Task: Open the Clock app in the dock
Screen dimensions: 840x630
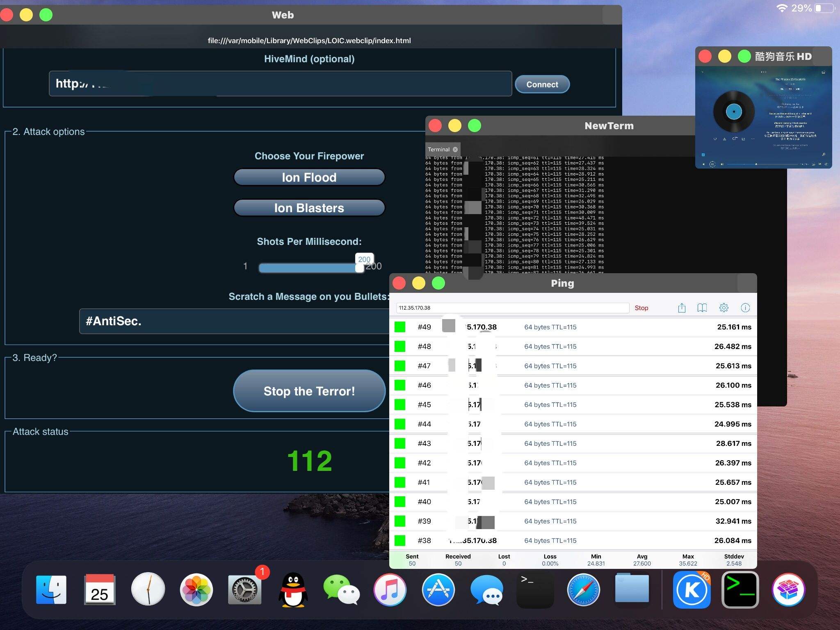Action: pyautogui.click(x=148, y=589)
